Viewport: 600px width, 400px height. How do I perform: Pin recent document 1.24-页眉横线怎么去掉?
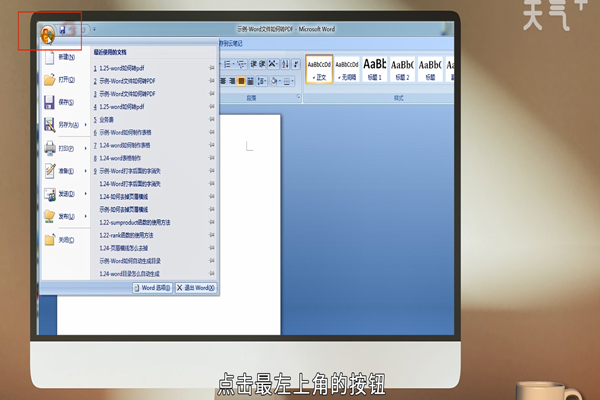[x=212, y=248]
